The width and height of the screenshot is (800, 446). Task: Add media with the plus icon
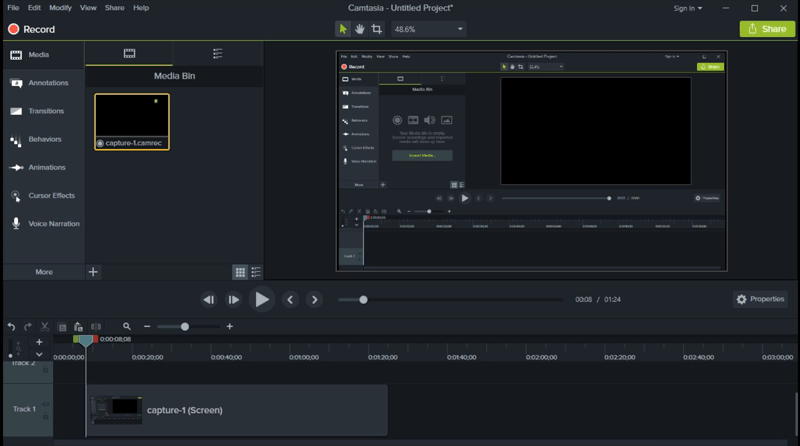pos(93,272)
